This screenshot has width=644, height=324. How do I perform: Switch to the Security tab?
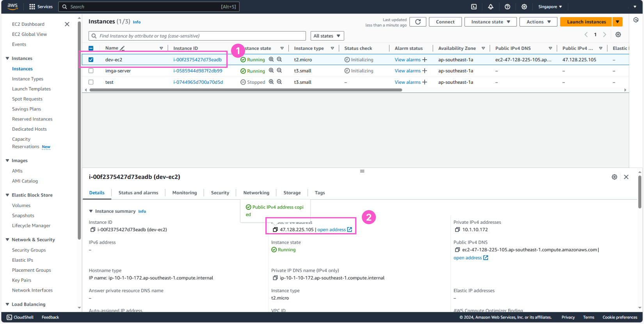(x=220, y=193)
